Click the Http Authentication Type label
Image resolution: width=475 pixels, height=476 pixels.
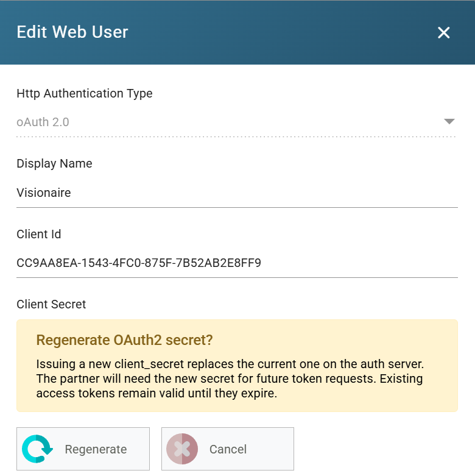(84, 93)
